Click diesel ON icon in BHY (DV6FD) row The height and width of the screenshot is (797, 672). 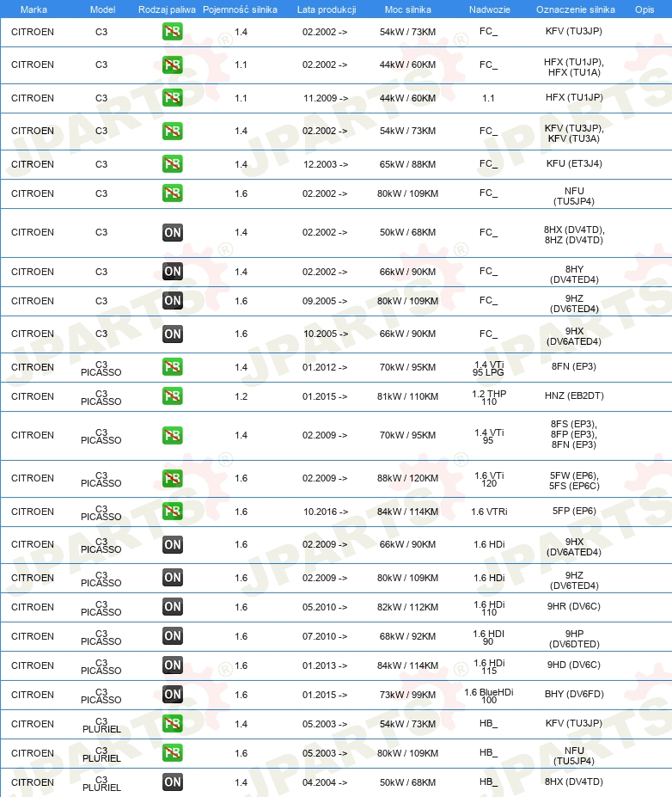click(173, 695)
